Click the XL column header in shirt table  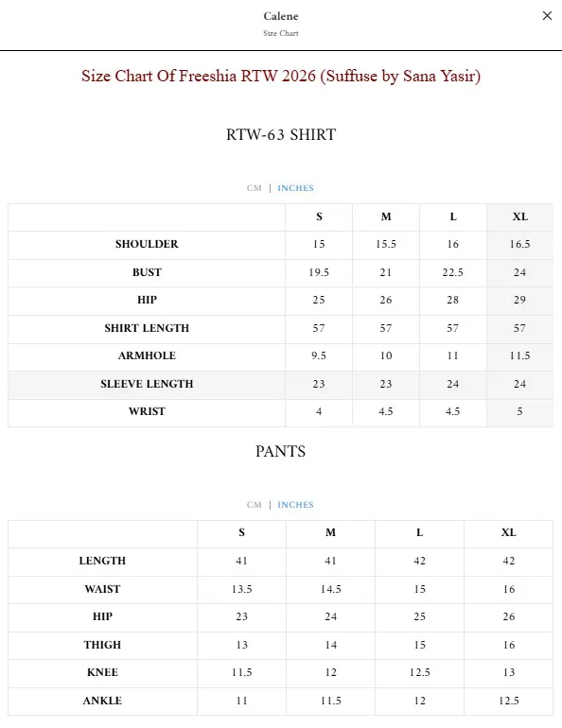tap(519, 217)
